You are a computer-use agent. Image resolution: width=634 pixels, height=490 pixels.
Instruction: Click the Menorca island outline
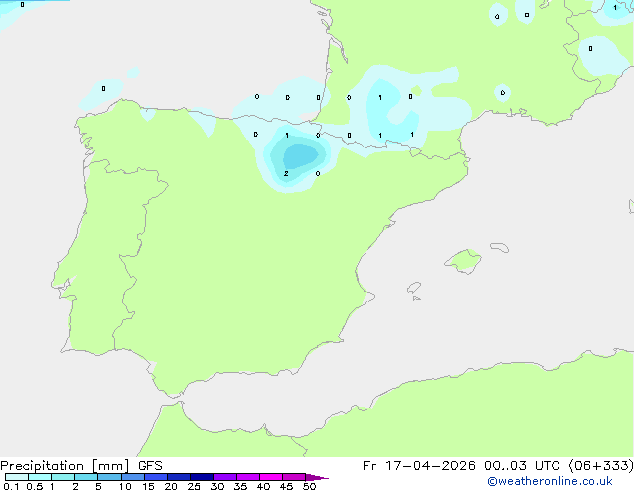click(x=500, y=247)
